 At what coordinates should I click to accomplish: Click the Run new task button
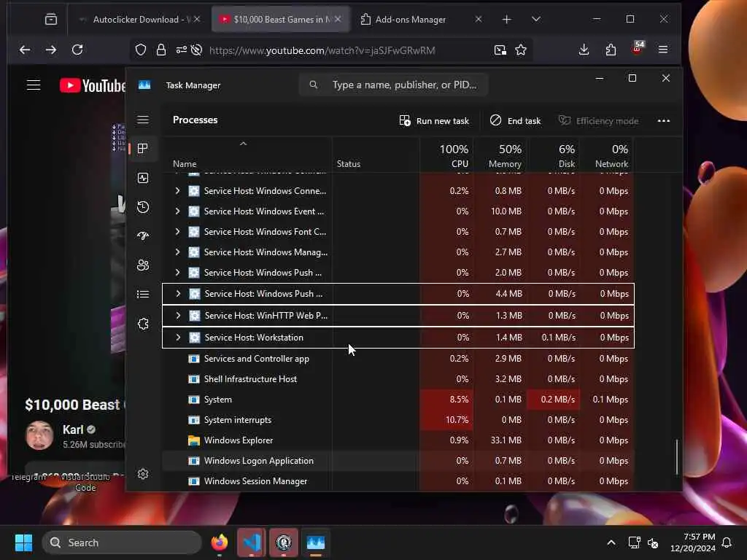click(434, 121)
